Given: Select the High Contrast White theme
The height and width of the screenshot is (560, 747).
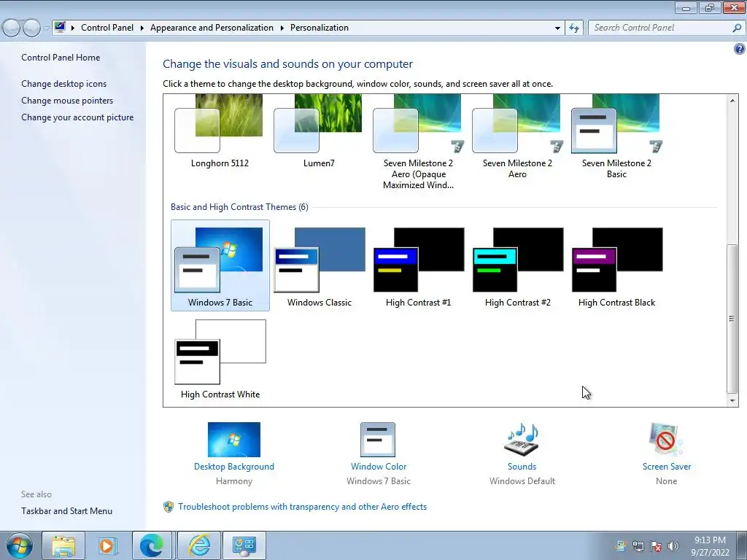Looking at the screenshot, I should [x=220, y=358].
